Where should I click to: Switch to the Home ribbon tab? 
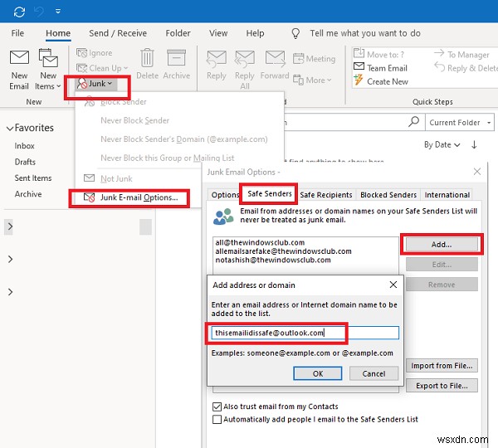click(58, 33)
